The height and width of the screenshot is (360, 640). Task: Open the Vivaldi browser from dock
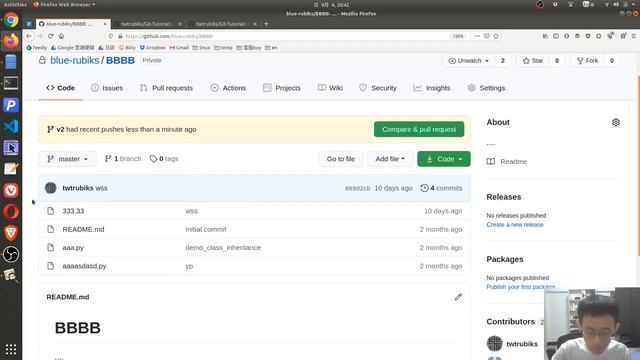(x=11, y=190)
